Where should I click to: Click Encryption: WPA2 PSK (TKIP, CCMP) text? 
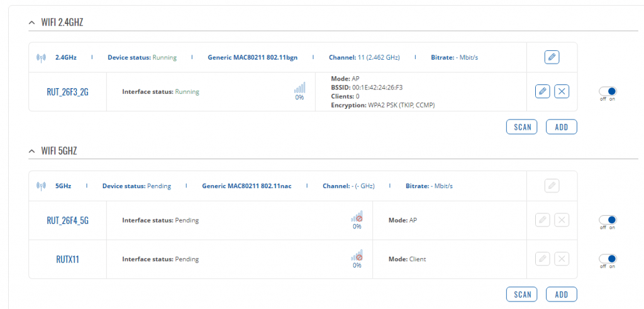click(x=383, y=105)
